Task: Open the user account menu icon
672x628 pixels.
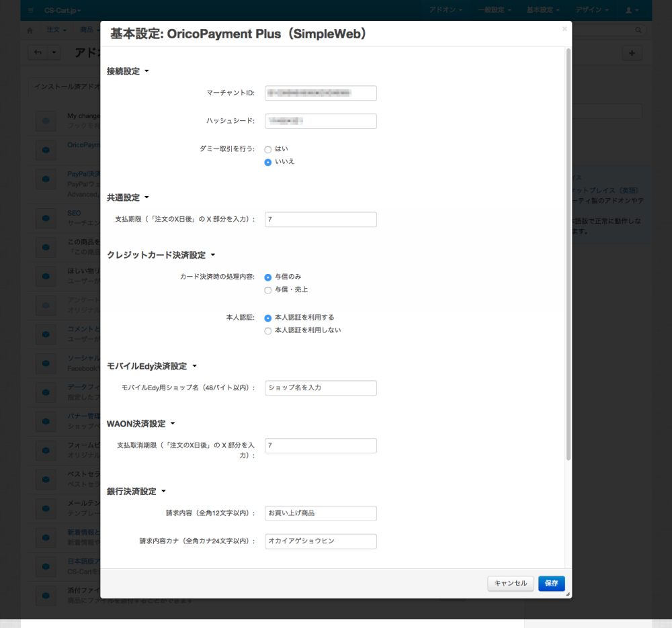Action: 632,10
